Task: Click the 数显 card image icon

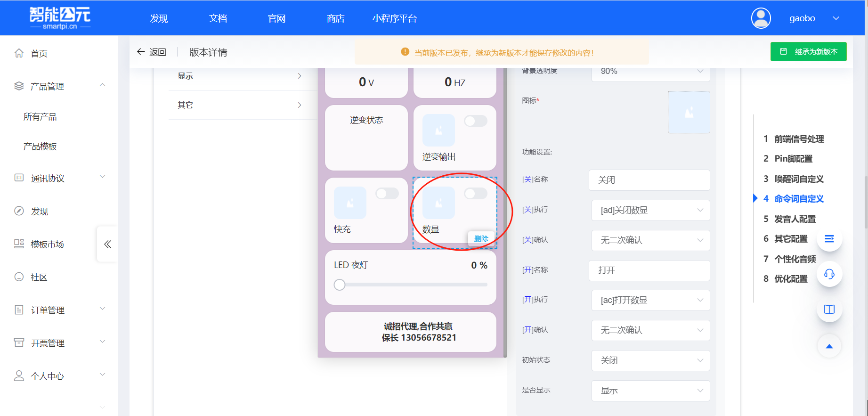Action: (438, 203)
